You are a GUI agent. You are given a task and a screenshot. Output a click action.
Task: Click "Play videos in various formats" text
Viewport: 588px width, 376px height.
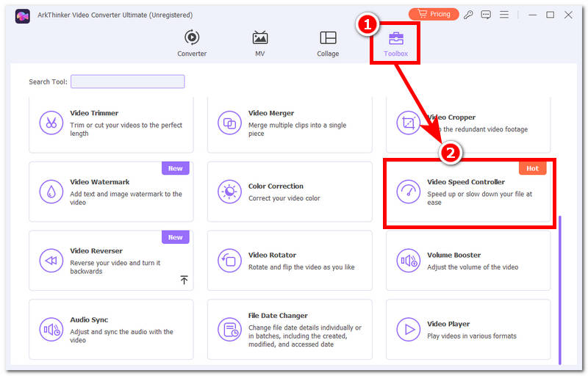pos(472,336)
